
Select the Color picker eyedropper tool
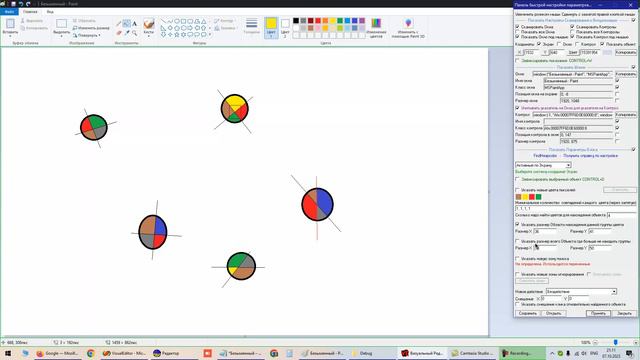coord(127,33)
